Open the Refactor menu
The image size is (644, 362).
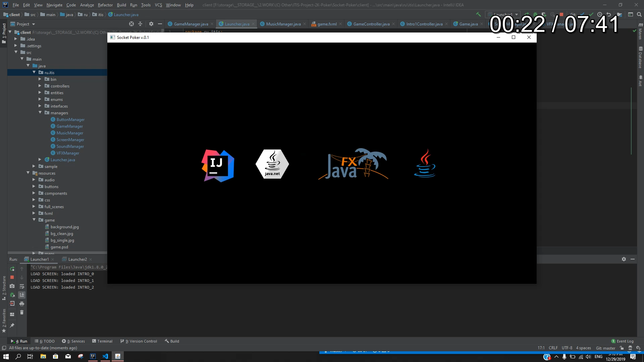pyautogui.click(x=105, y=5)
